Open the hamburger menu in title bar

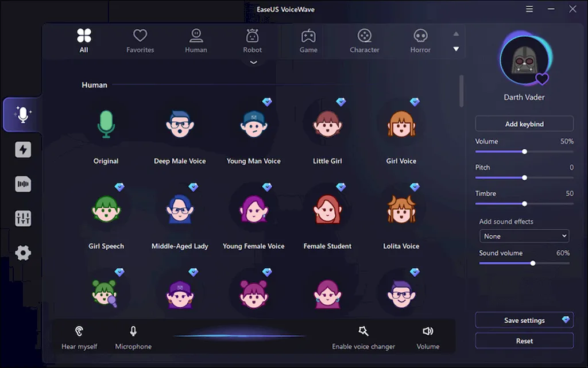529,9
